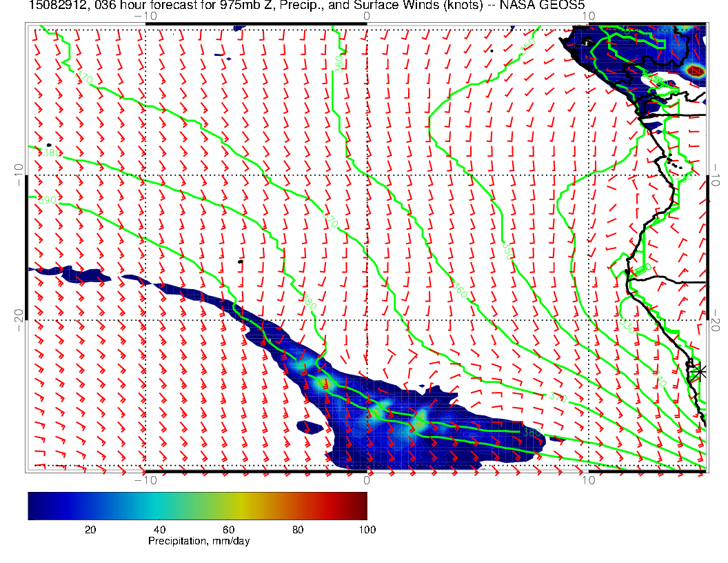
Task: Click the forecast title text mentioning NASA GEOS5
Action: (x=306, y=5)
